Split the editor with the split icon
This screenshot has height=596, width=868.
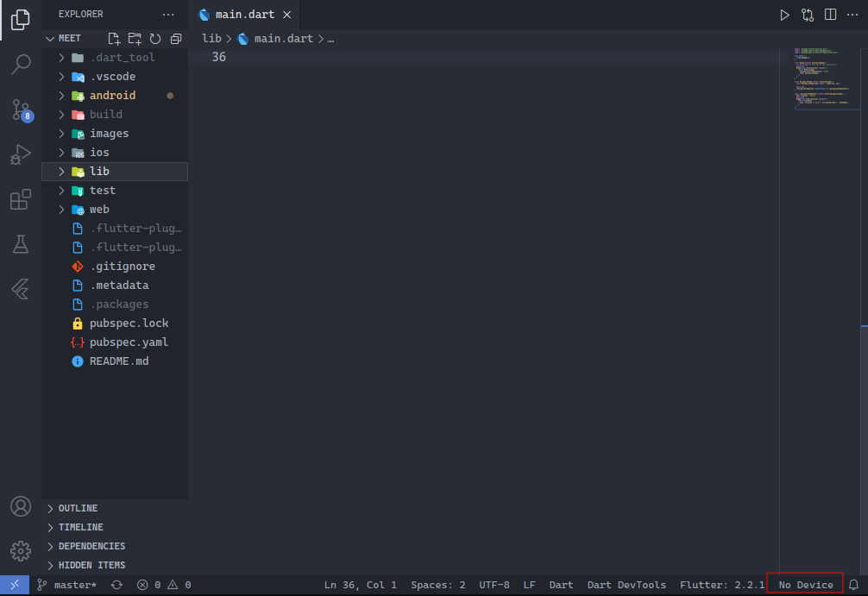coord(829,14)
